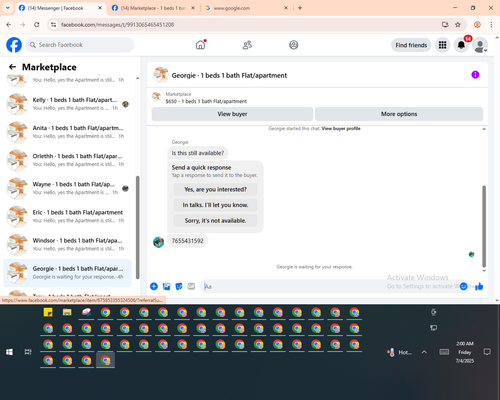Screen dimensions: 500x400
Task: Click the conversation list scrollbar
Action: tap(138, 228)
